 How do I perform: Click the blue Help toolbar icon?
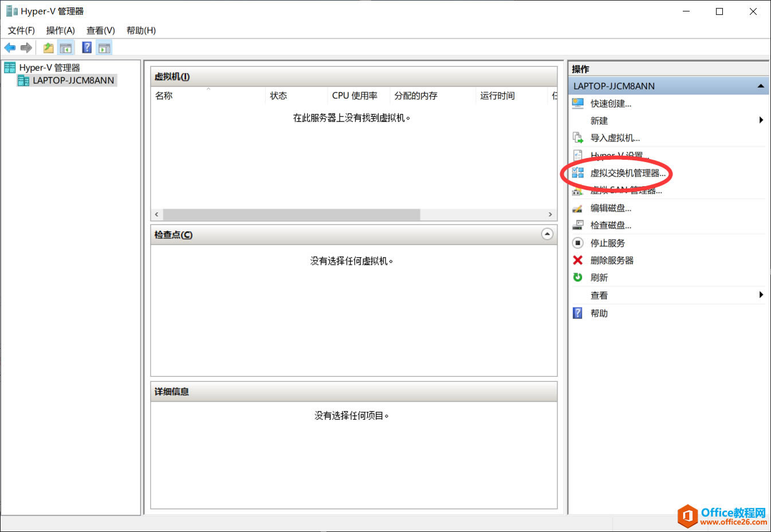86,48
